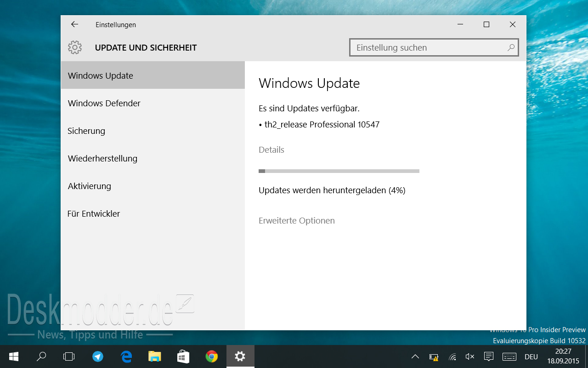This screenshot has height=368, width=588.
Task: Click the Details link
Action: pos(271,150)
